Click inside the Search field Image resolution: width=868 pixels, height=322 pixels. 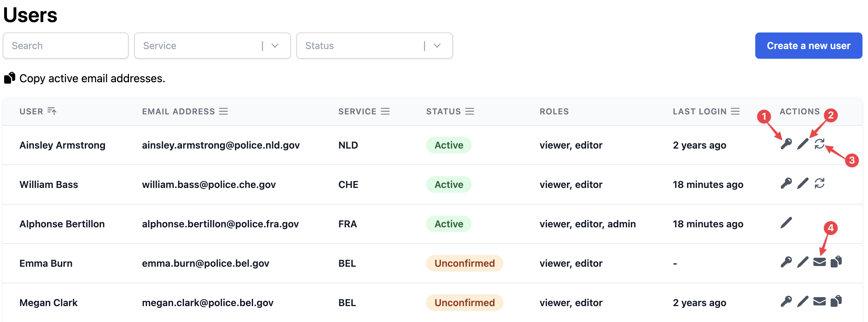65,45
